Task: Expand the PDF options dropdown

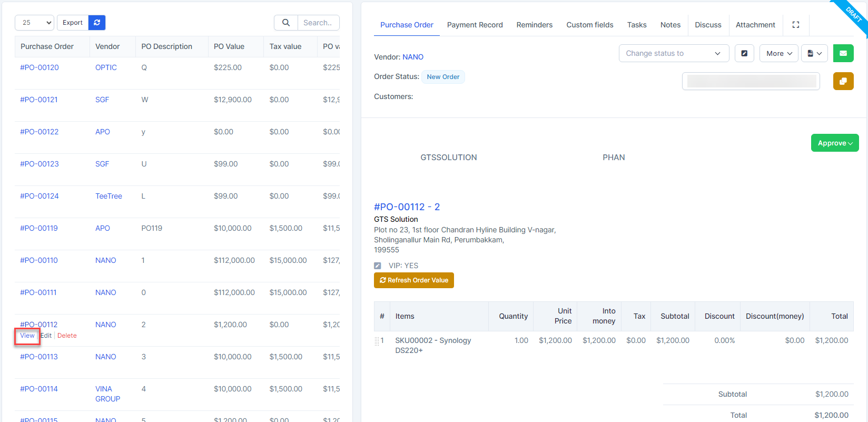Action: (814, 53)
